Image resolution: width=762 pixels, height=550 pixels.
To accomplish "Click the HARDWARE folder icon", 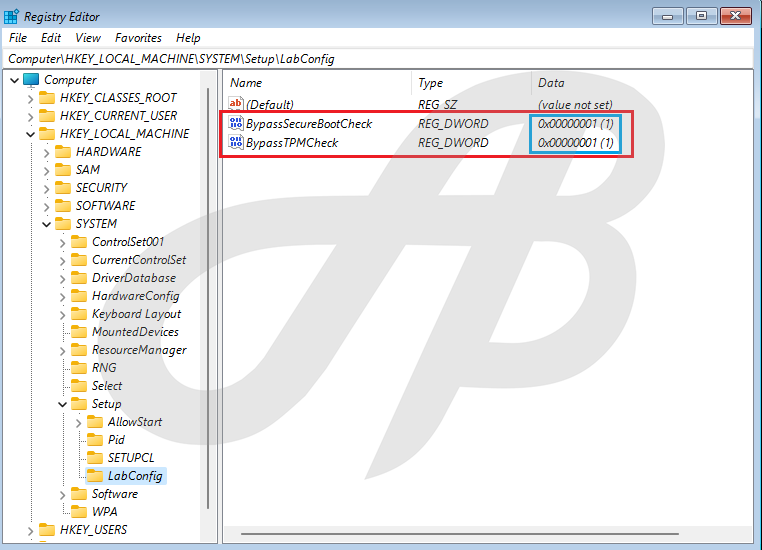I will point(63,152).
